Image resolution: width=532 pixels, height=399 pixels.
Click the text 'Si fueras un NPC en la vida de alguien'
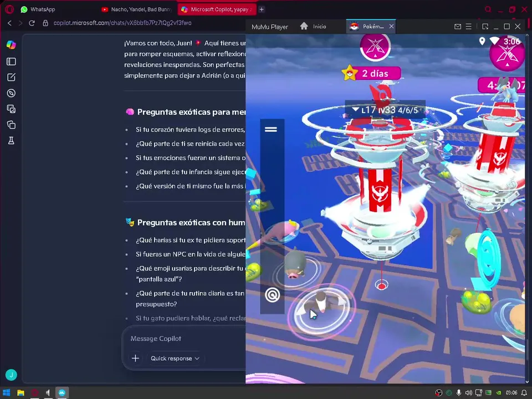tap(191, 254)
